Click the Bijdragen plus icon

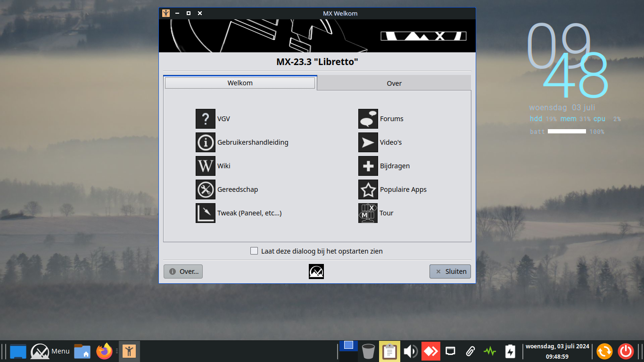click(x=368, y=166)
